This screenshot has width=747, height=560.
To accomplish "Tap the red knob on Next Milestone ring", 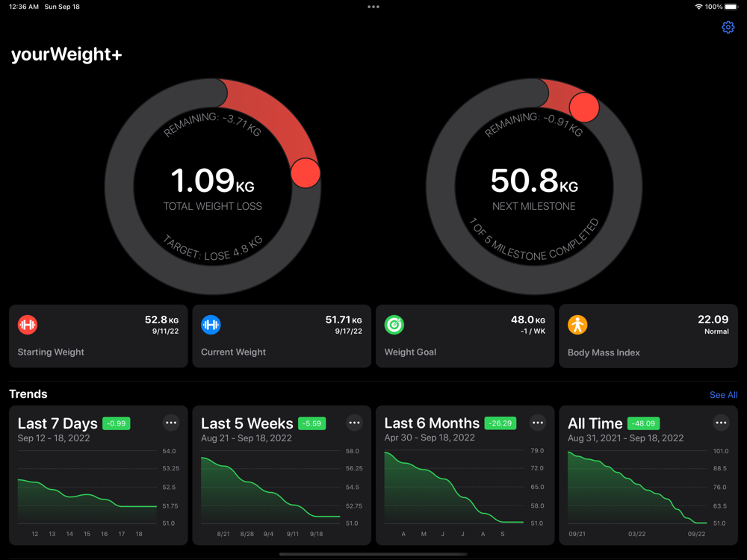I will click(584, 107).
